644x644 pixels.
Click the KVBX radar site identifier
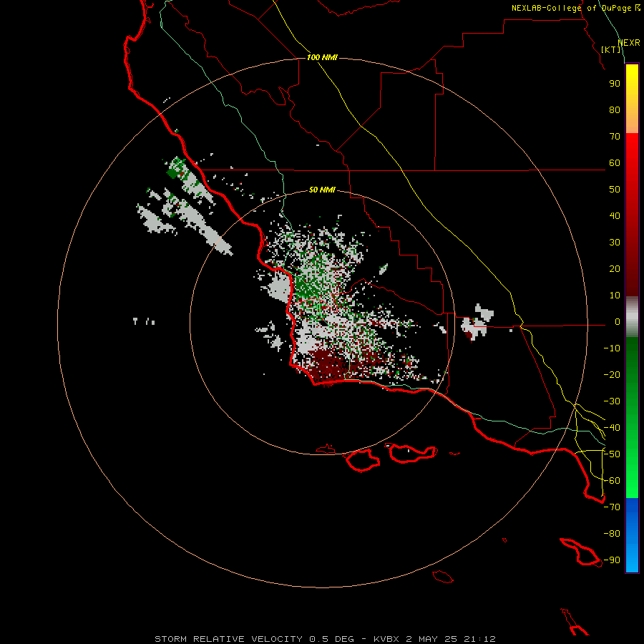click(x=387, y=639)
